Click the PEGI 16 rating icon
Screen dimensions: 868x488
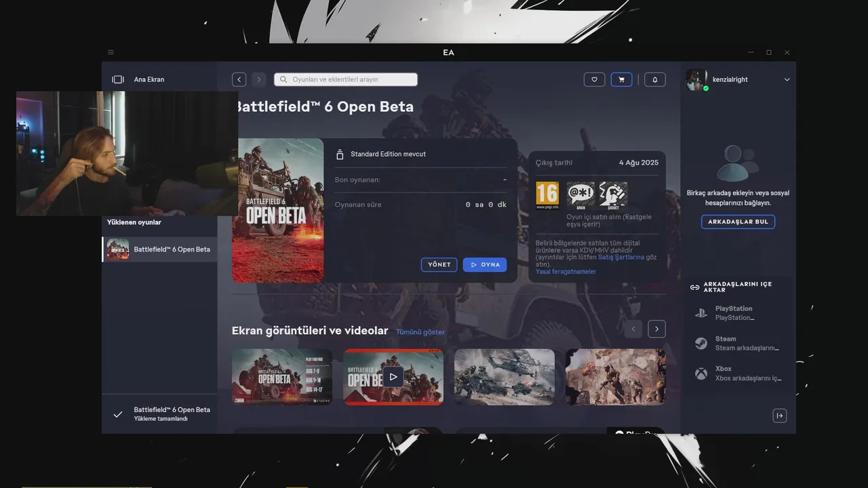[547, 195]
